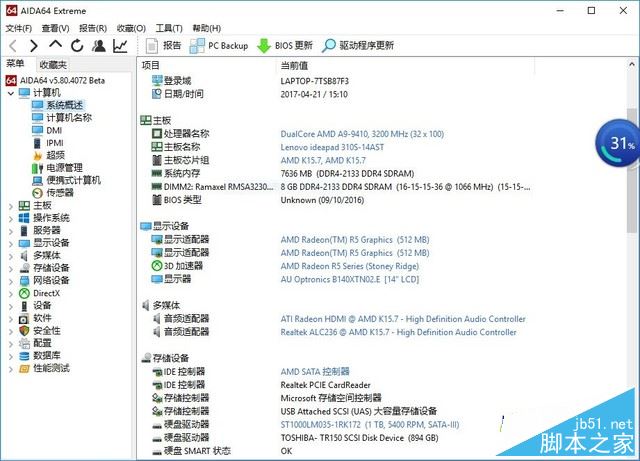Screen dimensions: 640x461
Task: Switch to the 菜单 tab
Action: click(x=16, y=63)
